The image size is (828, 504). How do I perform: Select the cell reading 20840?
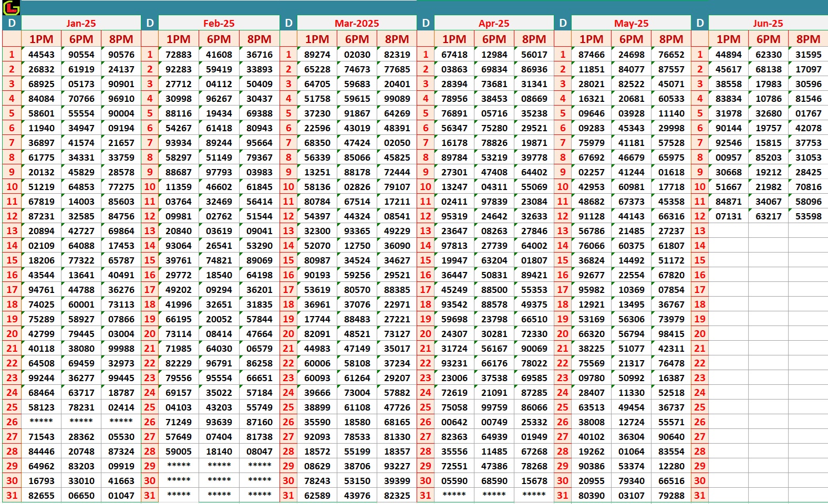[x=179, y=231]
